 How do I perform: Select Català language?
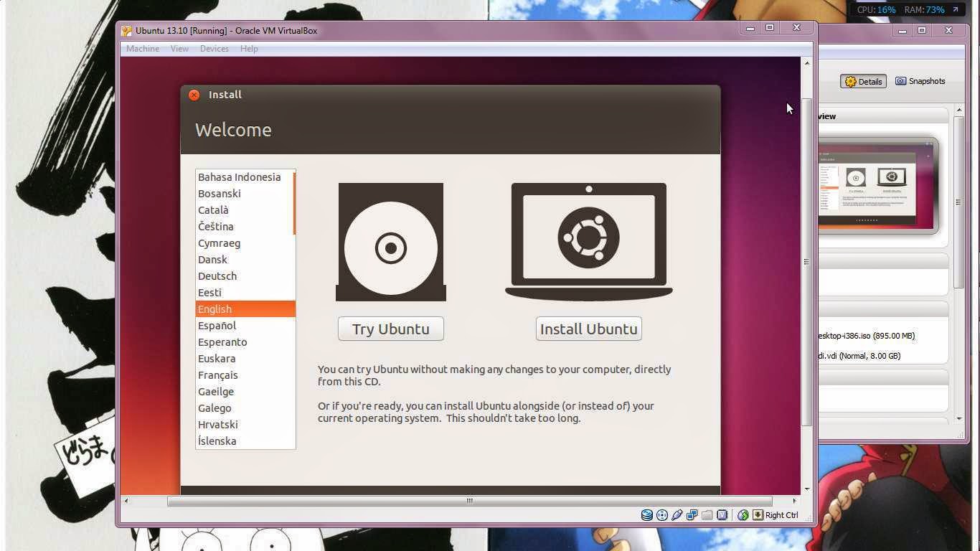[245, 210]
